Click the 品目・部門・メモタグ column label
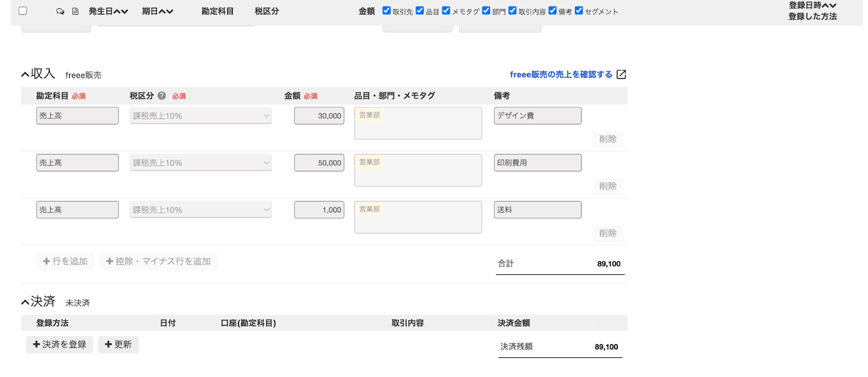Screen dimensions: 868x377 coord(395,96)
